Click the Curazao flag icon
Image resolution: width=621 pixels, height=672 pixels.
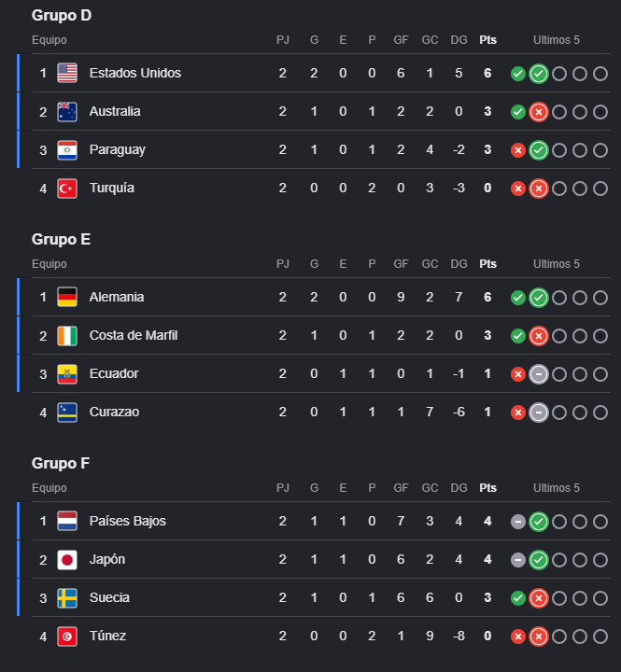(x=67, y=413)
